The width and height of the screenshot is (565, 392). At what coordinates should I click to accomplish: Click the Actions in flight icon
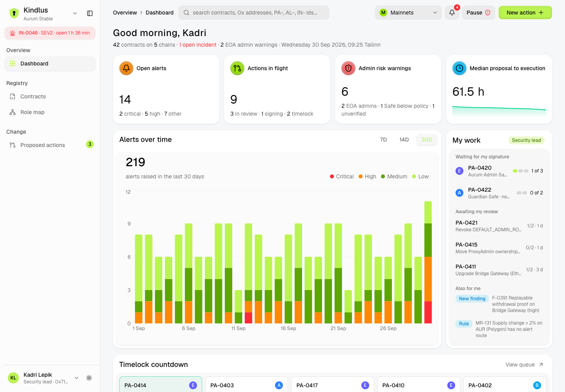click(237, 68)
